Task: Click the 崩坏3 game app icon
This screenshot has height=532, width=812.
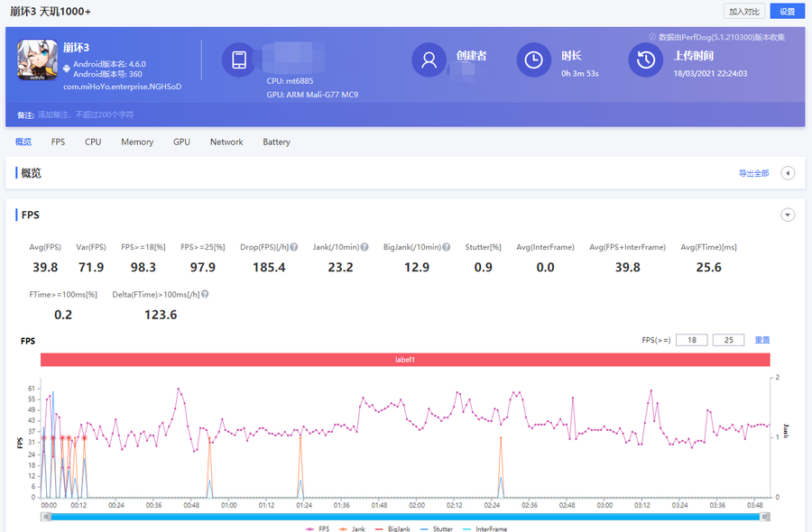Action: (x=37, y=61)
